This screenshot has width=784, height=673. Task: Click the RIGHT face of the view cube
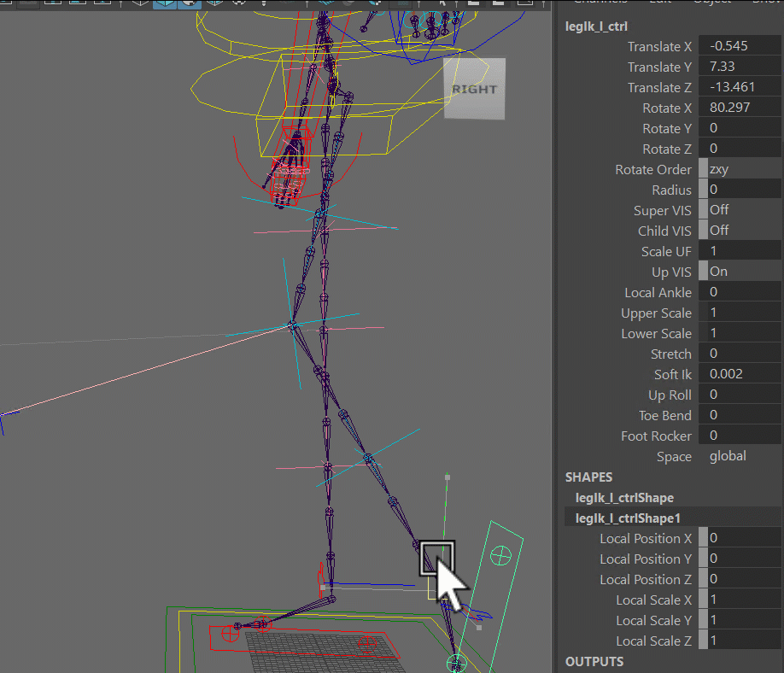pyautogui.click(x=474, y=89)
